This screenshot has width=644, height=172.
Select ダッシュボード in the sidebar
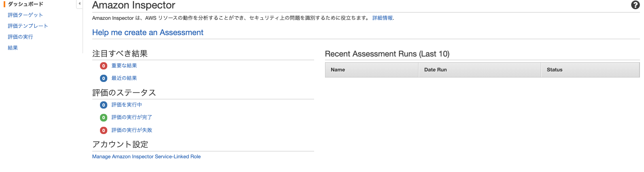pyautogui.click(x=26, y=4)
